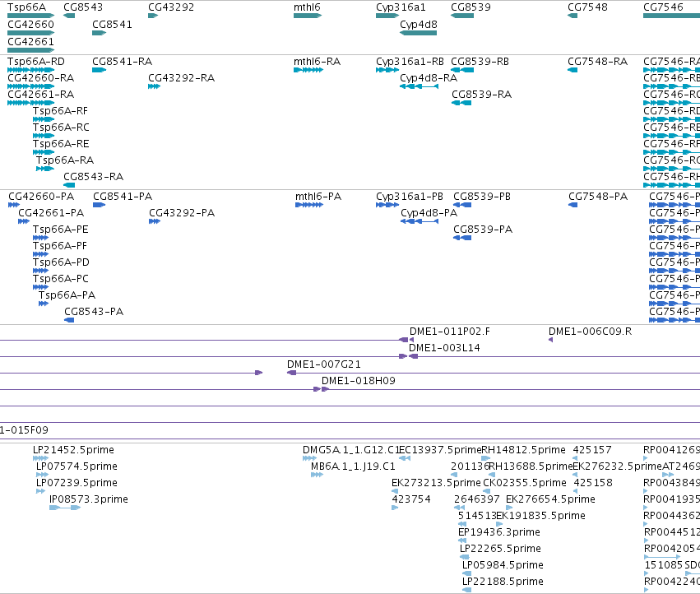Select protein CG42660-PA
The width and height of the screenshot is (700, 594).
click(x=14, y=205)
